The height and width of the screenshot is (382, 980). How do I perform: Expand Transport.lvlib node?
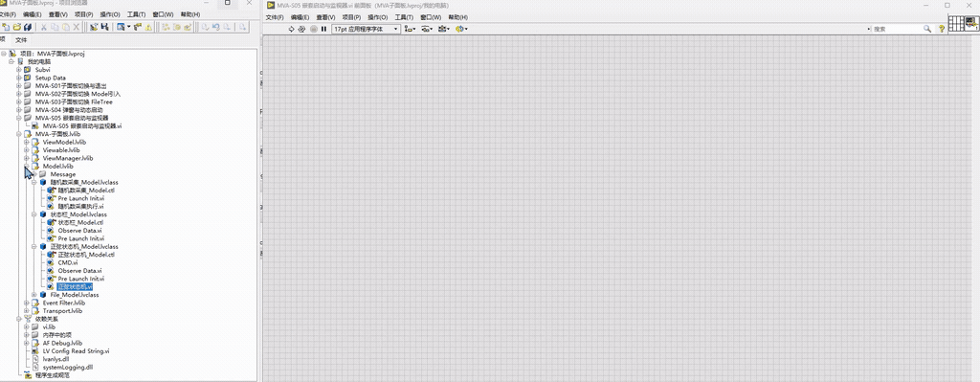pos(26,311)
